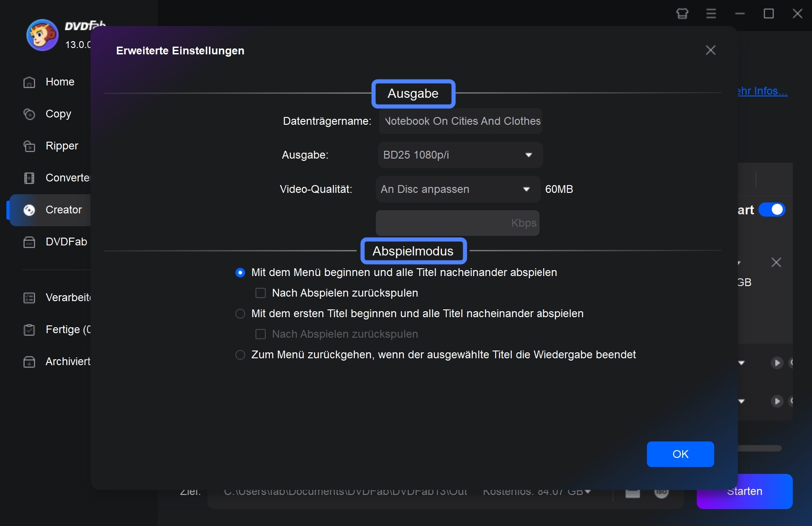Viewport: 812px width, 526px height.
Task: Select 'Zum Menü zurückgehen' radio option
Action: click(x=240, y=355)
